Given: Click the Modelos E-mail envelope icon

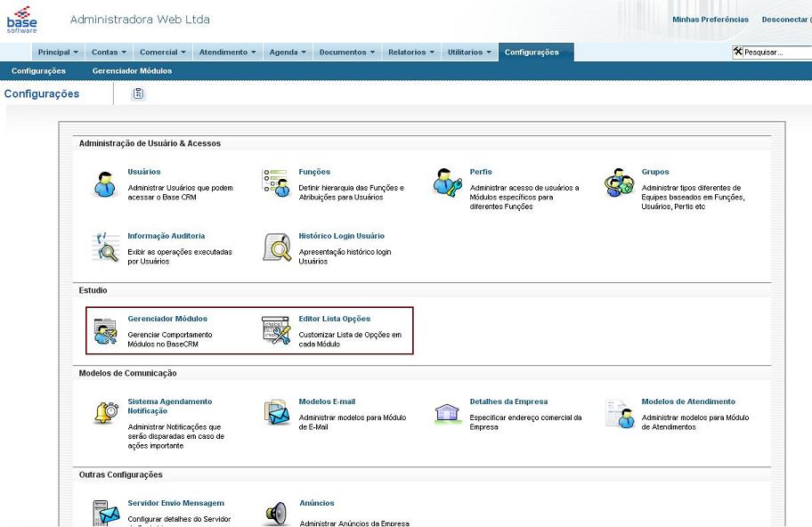Looking at the screenshot, I should (x=276, y=412).
